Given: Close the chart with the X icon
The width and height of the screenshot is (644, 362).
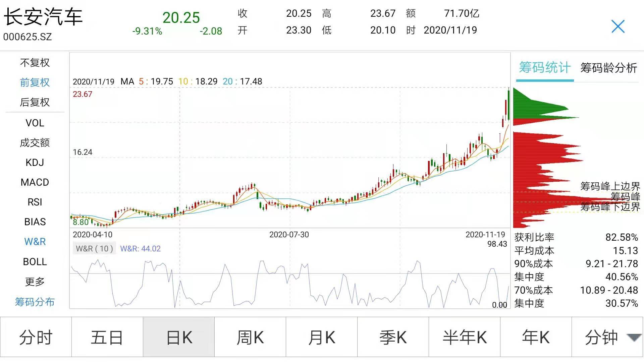Looking at the screenshot, I should [x=618, y=26].
